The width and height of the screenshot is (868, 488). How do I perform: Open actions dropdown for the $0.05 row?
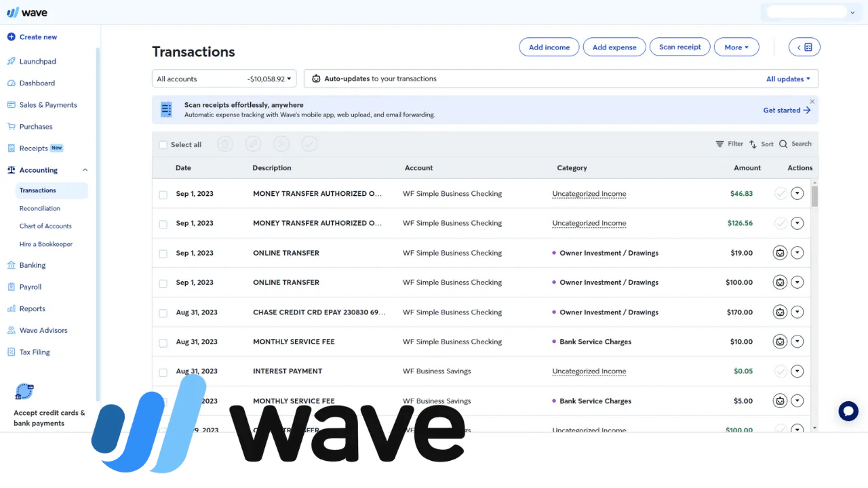point(797,371)
